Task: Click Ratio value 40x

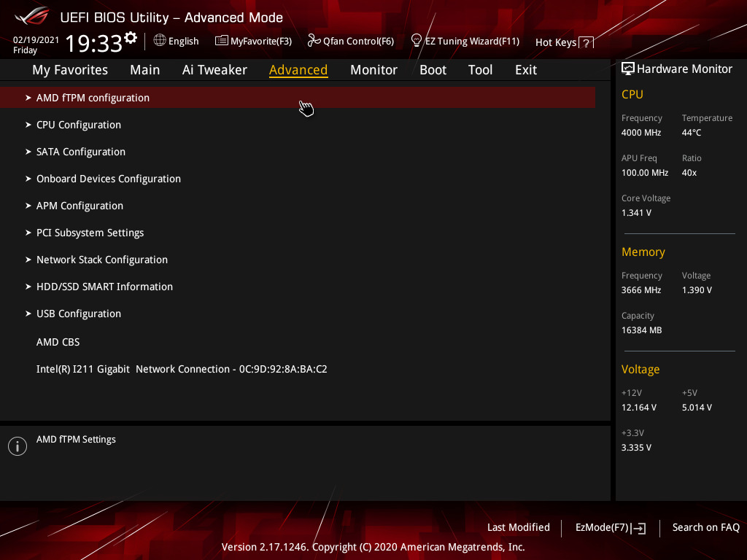Action: click(x=689, y=173)
